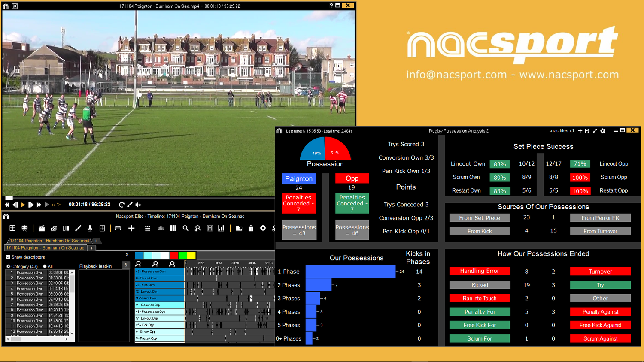
Task: Click the plus tab to add a new timeline tab
Action: coord(91,248)
